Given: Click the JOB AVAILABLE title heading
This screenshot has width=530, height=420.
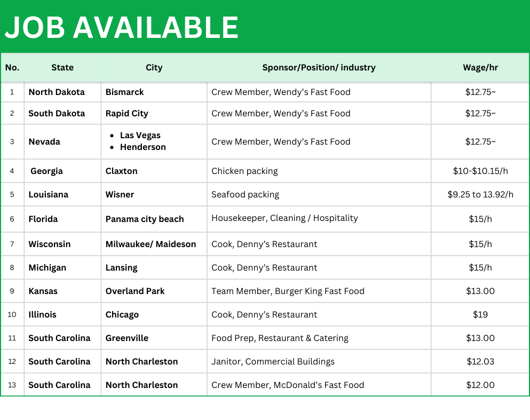Looking at the screenshot, I should click(x=122, y=27).
